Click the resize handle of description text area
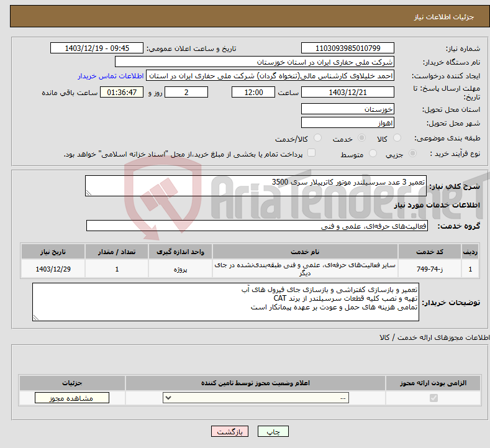Viewport: 490px width, 448px height. tap(89, 193)
